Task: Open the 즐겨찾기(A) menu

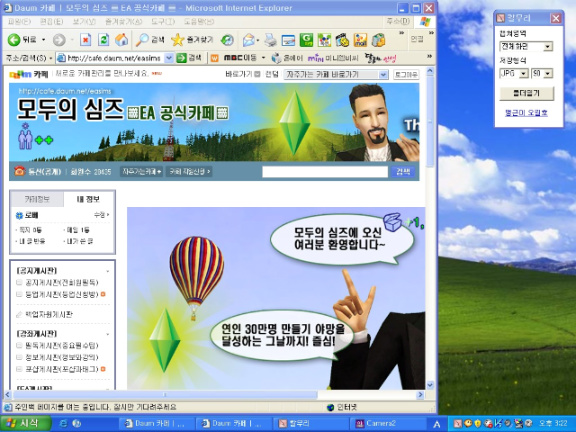Action: (x=123, y=22)
